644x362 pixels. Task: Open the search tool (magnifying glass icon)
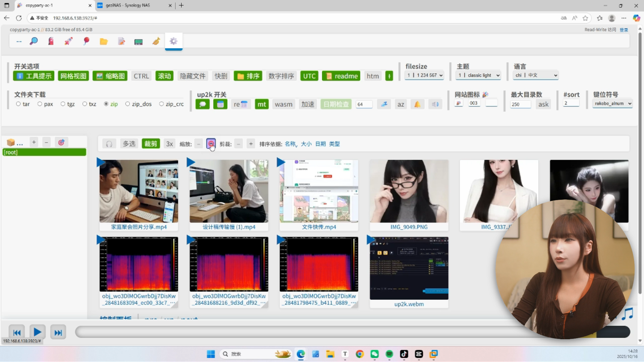33,41
